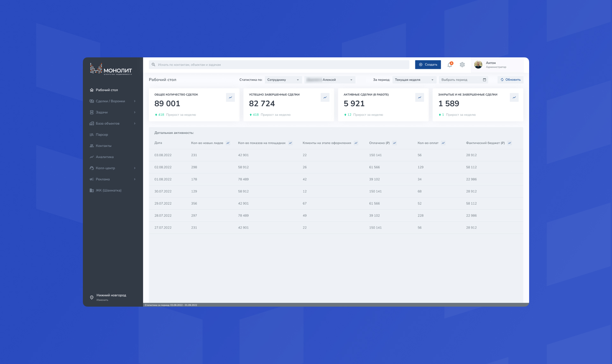Open the Парсер sidebar item
The width and height of the screenshot is (612, 364).
102,135
